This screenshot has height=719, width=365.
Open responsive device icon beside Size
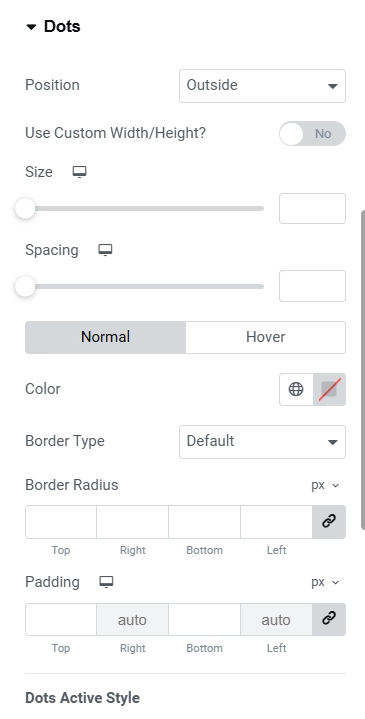click(79, 172)
